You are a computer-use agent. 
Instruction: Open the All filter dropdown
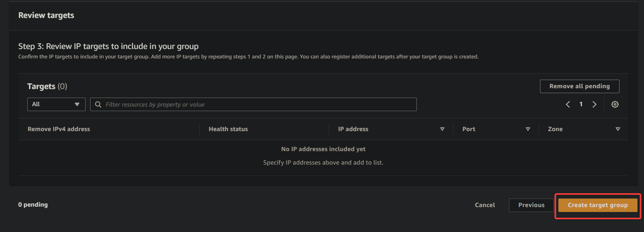click(x=56, y=104)
